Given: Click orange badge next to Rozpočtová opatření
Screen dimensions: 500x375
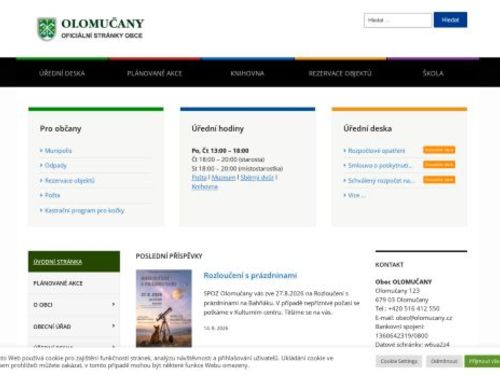Looking at the screenshot, I should pos(439,150).
